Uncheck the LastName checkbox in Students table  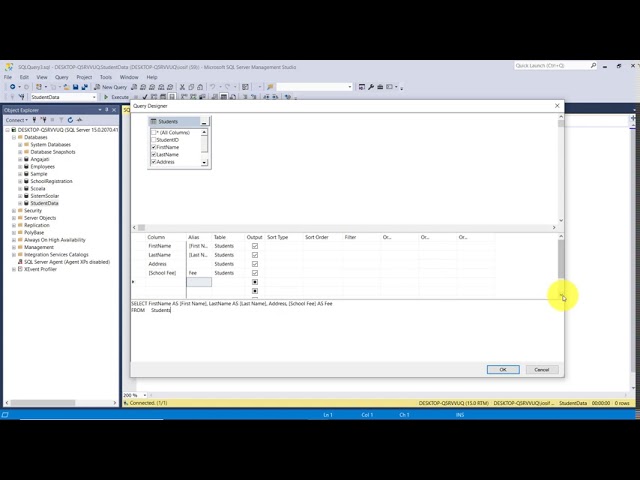[x=153, y=154]
